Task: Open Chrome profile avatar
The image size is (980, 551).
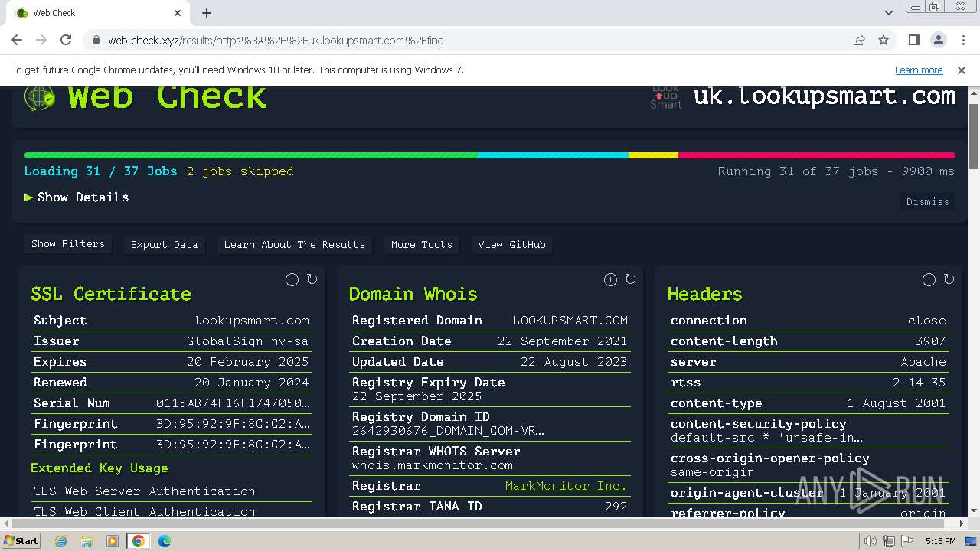Action: (939, 40)
